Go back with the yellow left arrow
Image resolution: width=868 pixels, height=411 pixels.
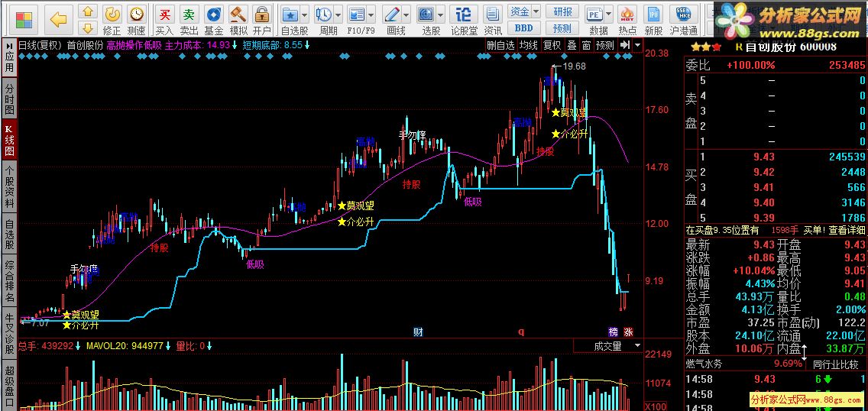58,19
